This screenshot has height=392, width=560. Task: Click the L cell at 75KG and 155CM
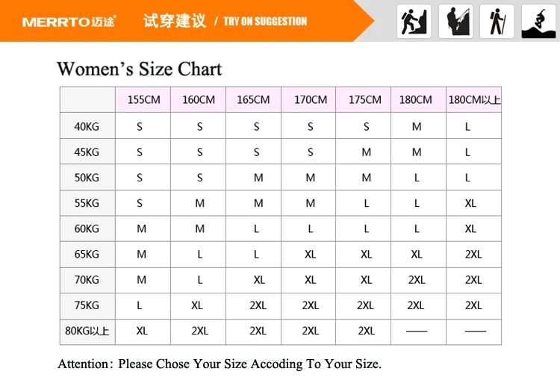pyautogui.click(x=140, y=305)
